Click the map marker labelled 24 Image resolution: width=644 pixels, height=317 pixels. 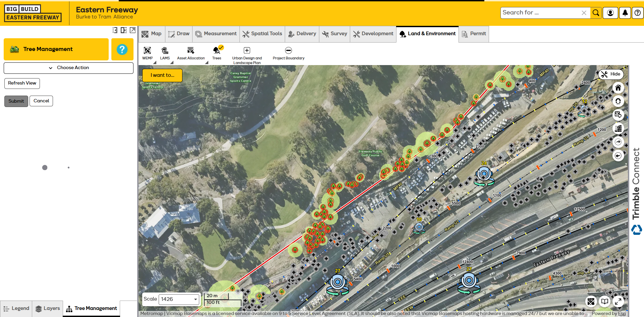click(x=484, y=175)
